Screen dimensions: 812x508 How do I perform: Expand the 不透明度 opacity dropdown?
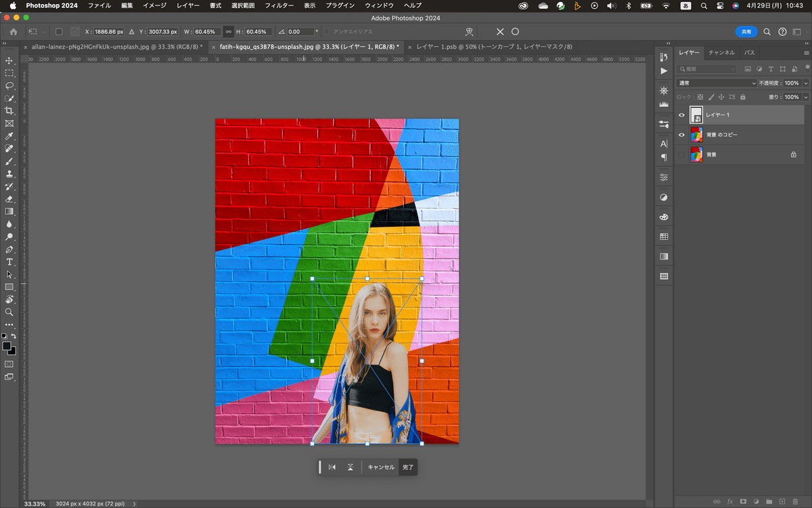pos(805,83)
